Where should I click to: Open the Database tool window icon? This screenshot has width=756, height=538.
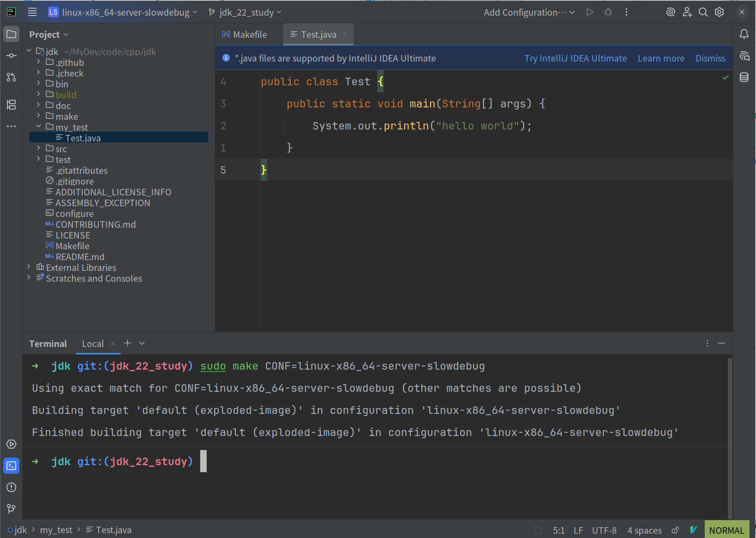744,77
